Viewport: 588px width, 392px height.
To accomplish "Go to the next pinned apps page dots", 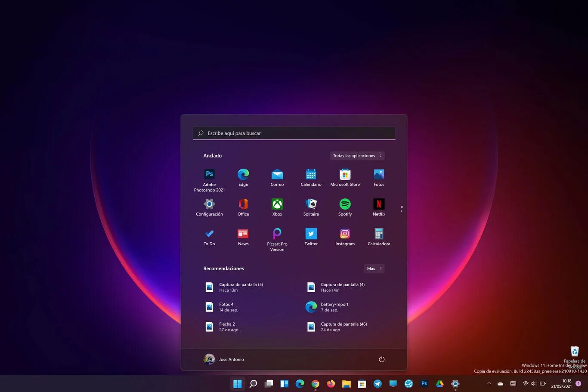I will coord(402,209).
